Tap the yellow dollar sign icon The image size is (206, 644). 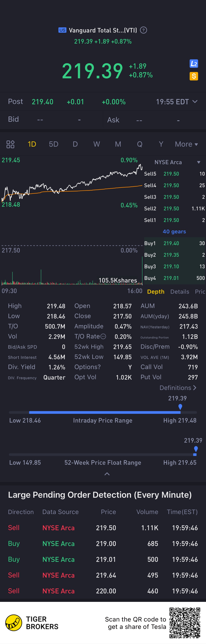point(194,76)
